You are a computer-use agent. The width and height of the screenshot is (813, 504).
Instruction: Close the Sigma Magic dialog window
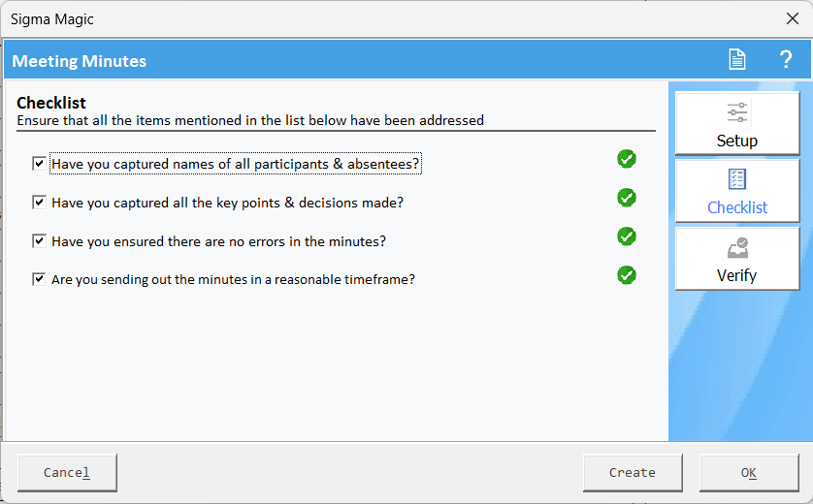pos(792,18)
